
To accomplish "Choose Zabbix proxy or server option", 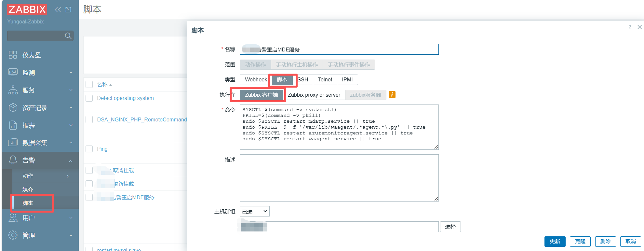I will 314,95.
